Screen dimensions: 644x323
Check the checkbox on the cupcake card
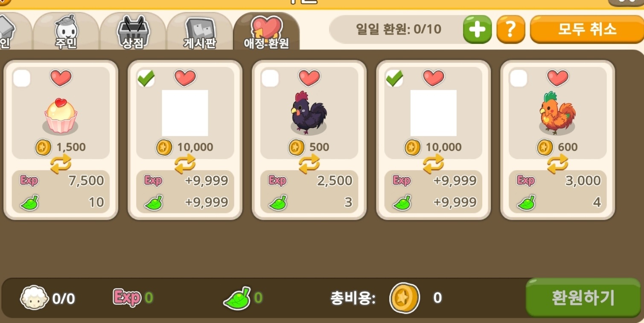(x=22, y=79)
